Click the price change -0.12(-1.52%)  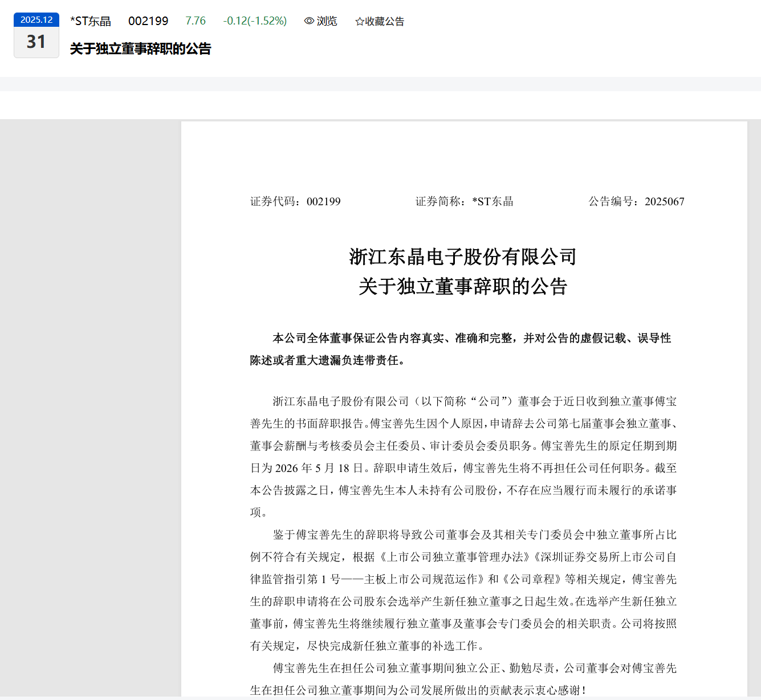pyautogui.click(x=255, y=21)
